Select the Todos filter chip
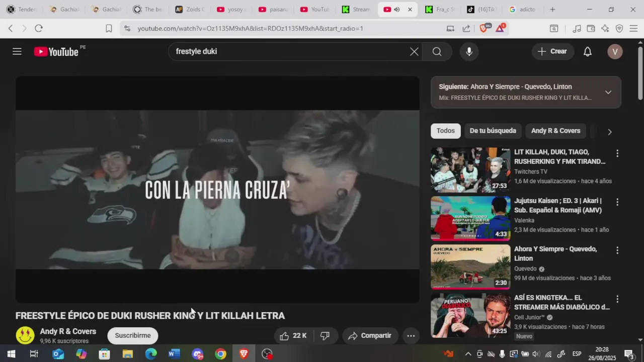644x362 pixels. pos(445,131)
